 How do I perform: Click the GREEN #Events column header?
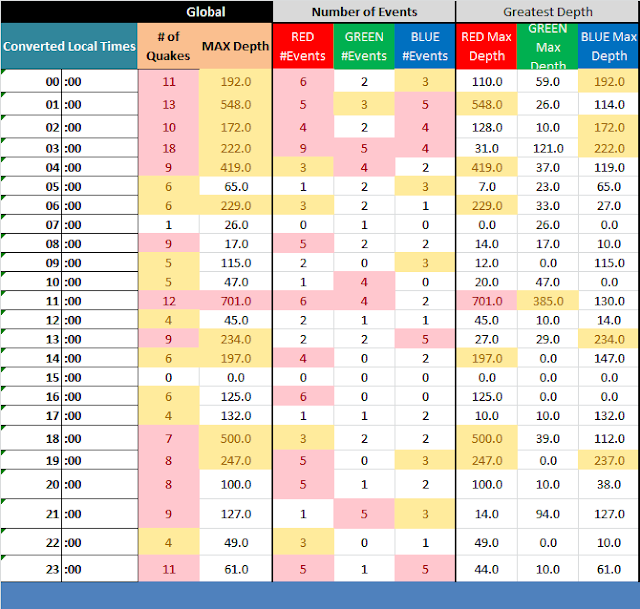[364, 46]
